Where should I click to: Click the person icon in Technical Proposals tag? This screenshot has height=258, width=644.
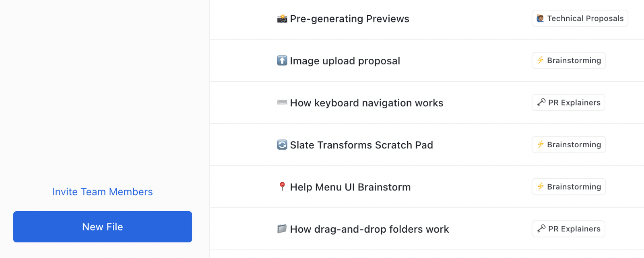click(541, 19)
